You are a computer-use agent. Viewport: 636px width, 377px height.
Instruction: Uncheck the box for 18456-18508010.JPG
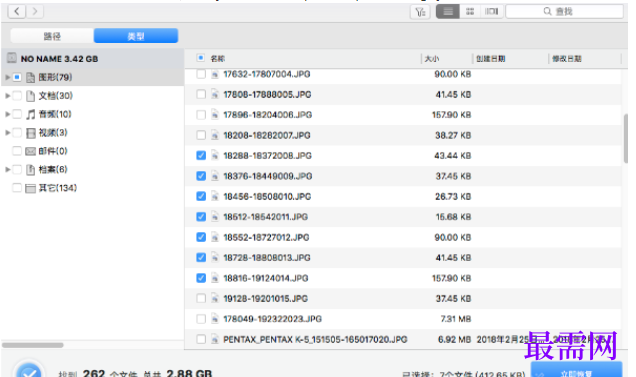click(x=201, y=196)
